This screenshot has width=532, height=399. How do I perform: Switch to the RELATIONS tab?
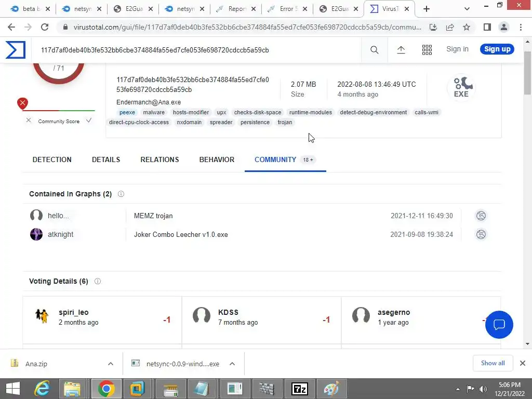pyautogui.click(x=159, y=159)
